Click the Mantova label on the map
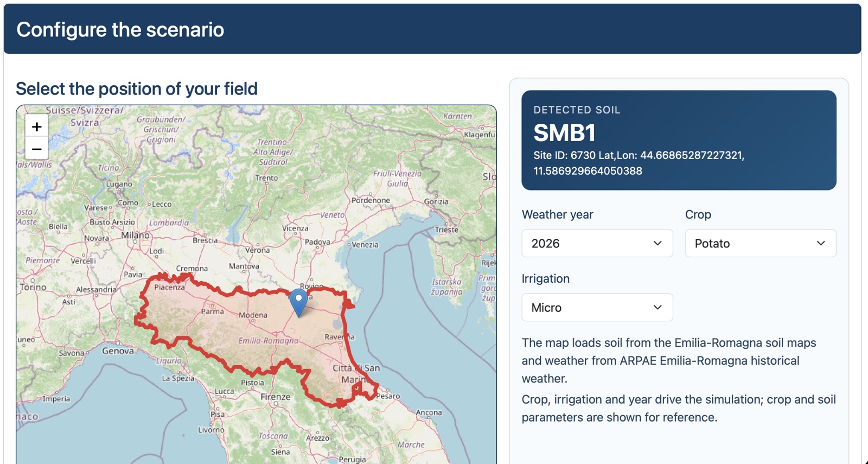The width and height of the screenshot is (868, 464). (x=244, y=266)
